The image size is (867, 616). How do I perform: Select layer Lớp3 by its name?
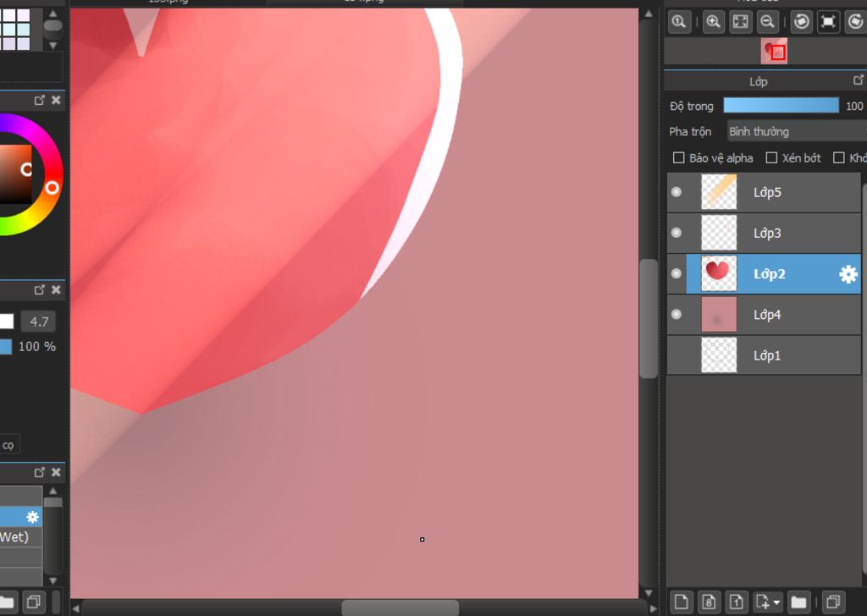click(767, 234)
